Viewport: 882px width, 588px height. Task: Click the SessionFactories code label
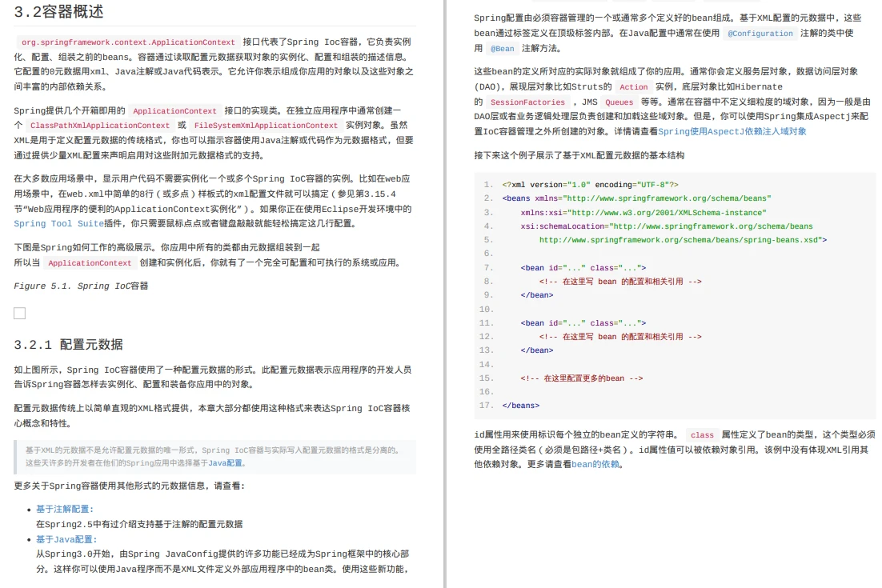527,102
